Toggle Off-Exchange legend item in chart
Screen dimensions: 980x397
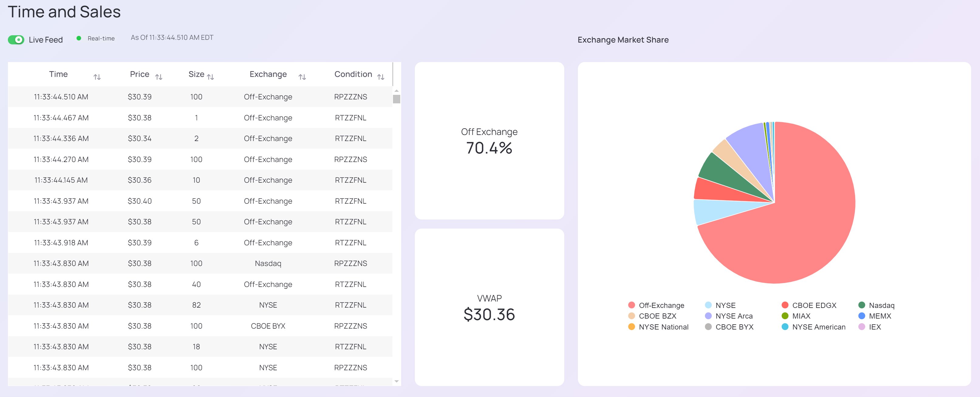(661, 305)
